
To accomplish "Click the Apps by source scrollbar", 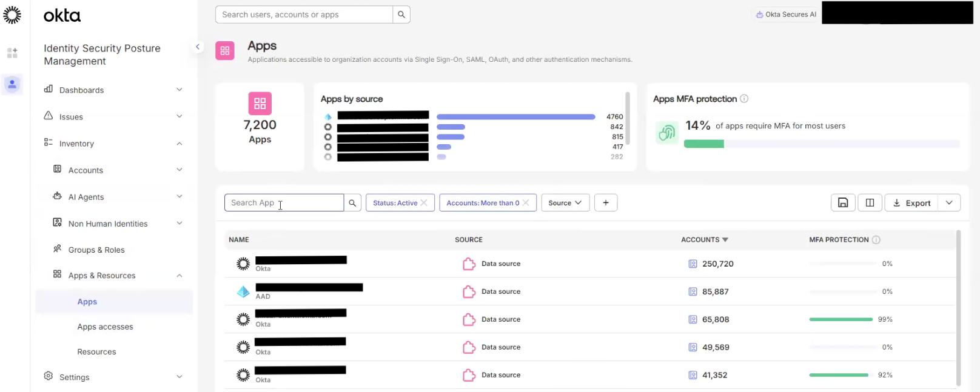I will coord(627,119).
